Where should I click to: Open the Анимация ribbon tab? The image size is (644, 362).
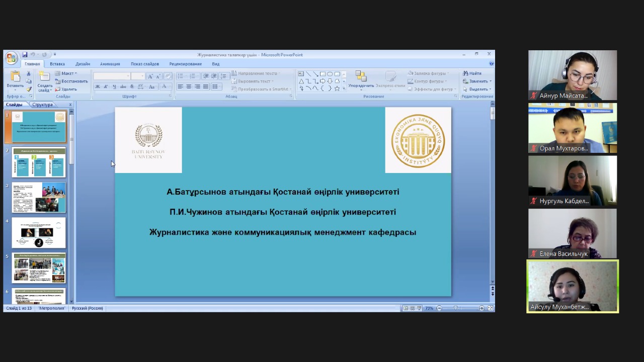(x=110, y=64)
